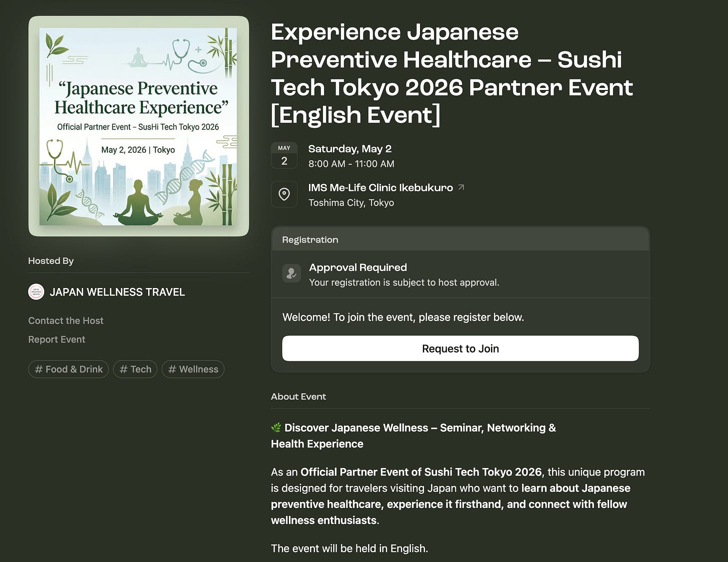
Task: Click 'Welcome! To join the event' message
Action: 403,317
